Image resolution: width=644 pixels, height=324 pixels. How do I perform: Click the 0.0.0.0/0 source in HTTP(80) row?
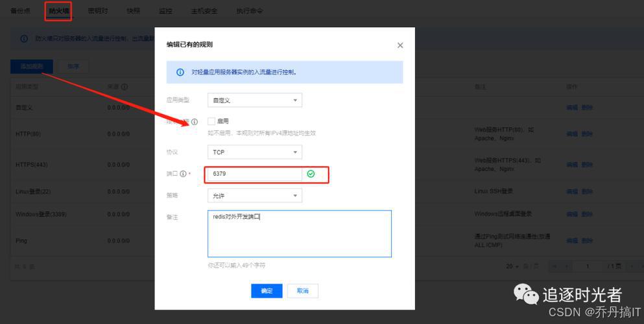coord(119,133)
